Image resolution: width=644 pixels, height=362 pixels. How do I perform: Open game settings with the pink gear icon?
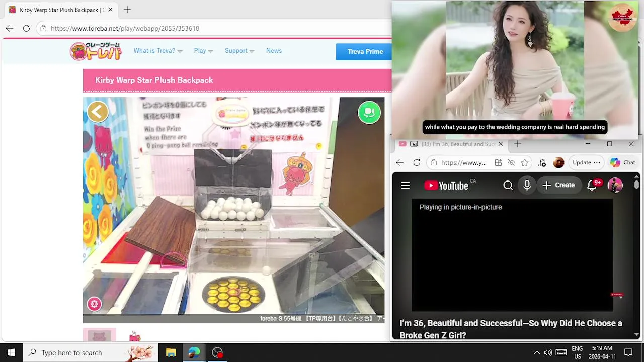pos(94,304)
